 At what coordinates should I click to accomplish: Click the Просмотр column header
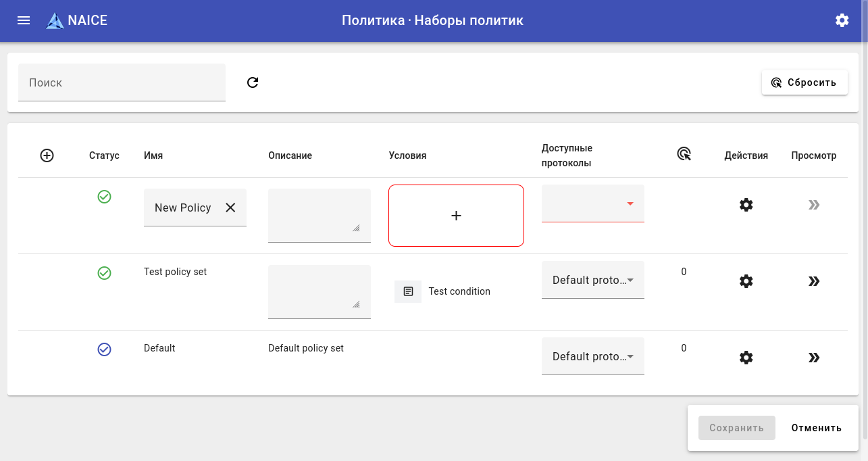click(814, 155)
